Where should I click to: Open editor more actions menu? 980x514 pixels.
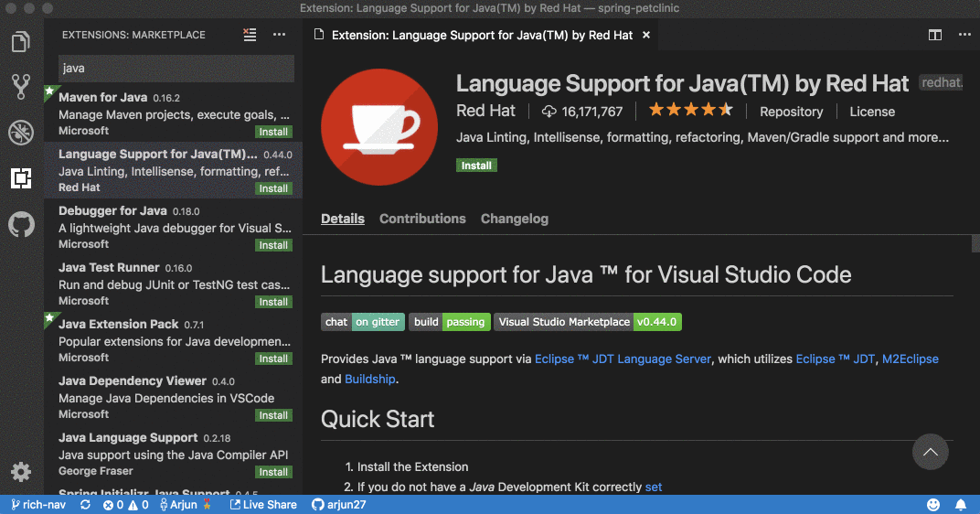965,35
